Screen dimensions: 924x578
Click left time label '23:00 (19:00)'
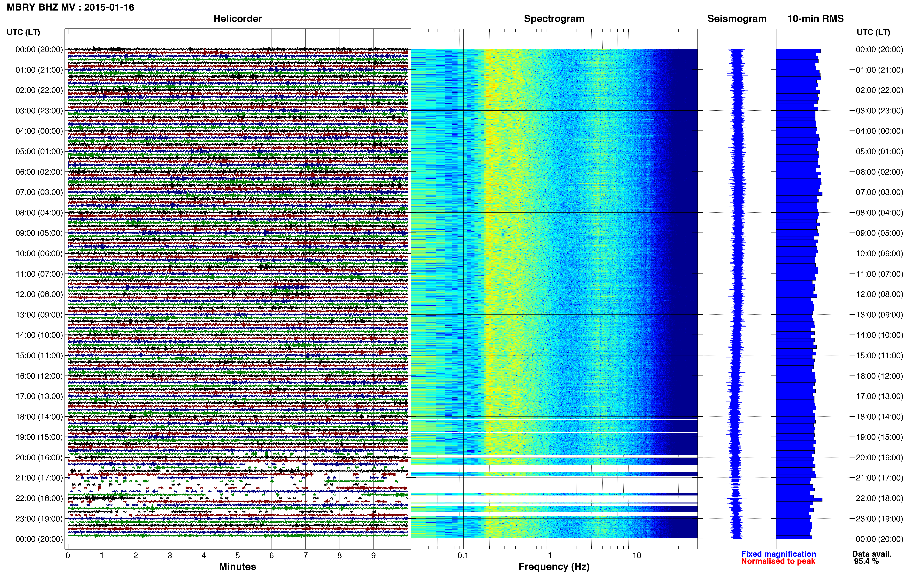click(x=39, y=518)
